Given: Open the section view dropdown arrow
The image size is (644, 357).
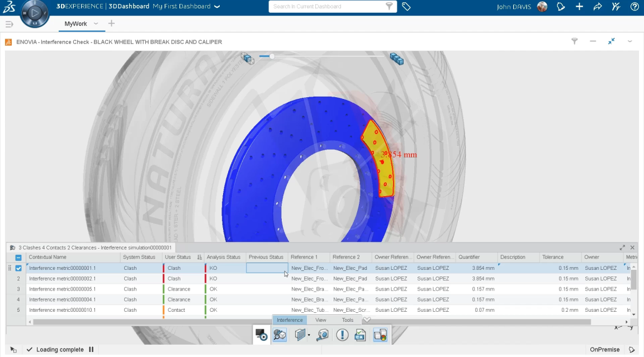Looking at the screenshot, I should click(309, 335).
